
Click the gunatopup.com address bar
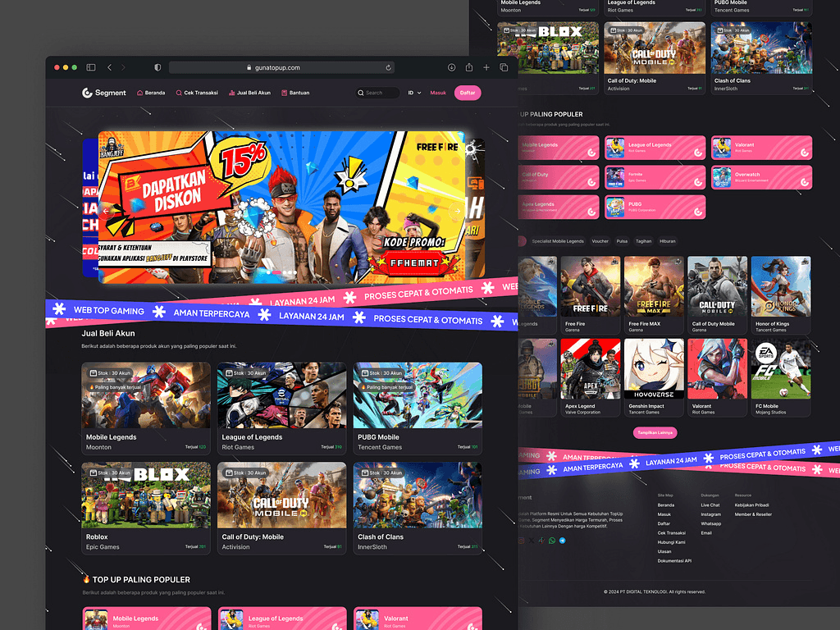click(x=282, y=67)
